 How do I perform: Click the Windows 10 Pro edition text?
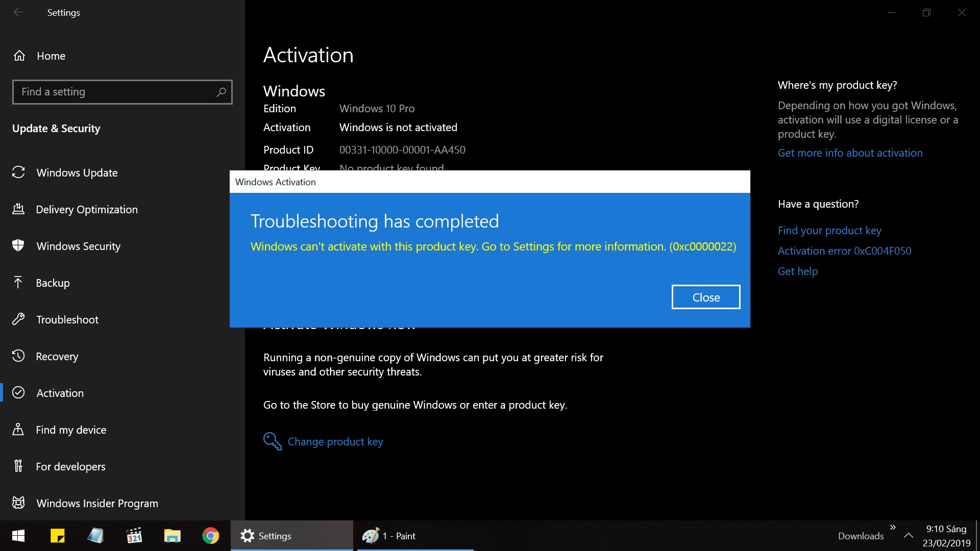point(377,109)
